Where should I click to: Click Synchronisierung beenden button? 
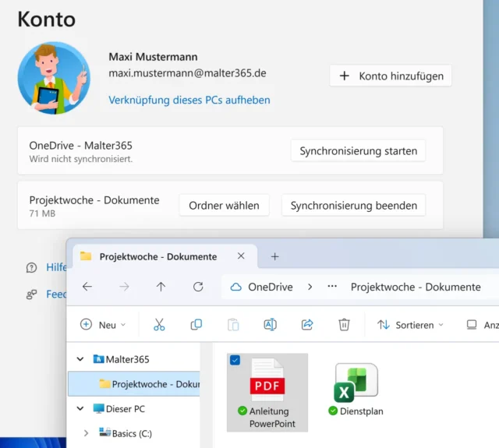(x=353, y=206)
